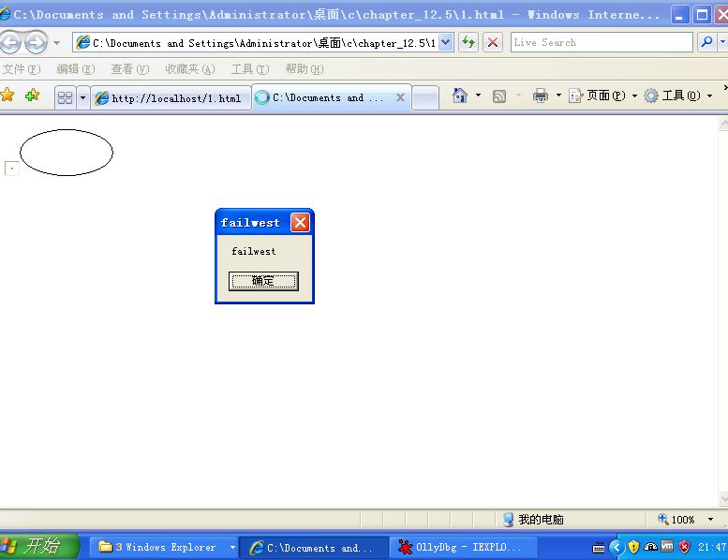Screen dimensions: 728x560
Task: Close the failwest dialog with X
Action: click(300, 223)
